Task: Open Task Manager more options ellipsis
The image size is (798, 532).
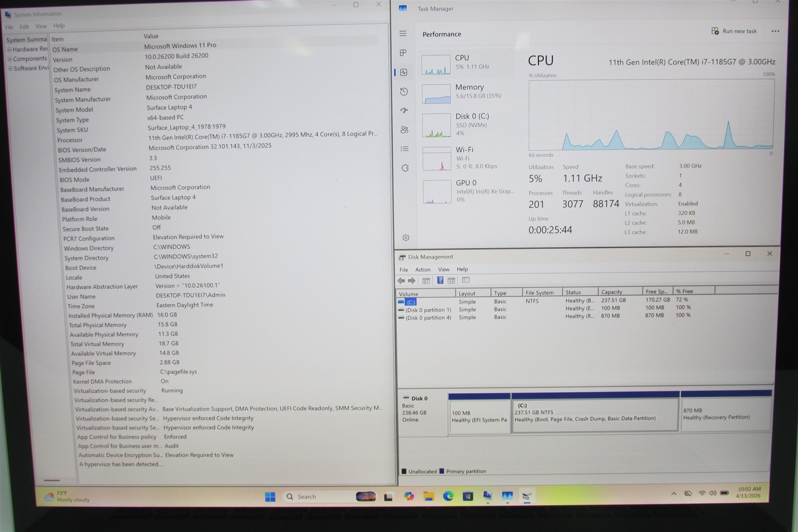Action: (x=775, y=31)
